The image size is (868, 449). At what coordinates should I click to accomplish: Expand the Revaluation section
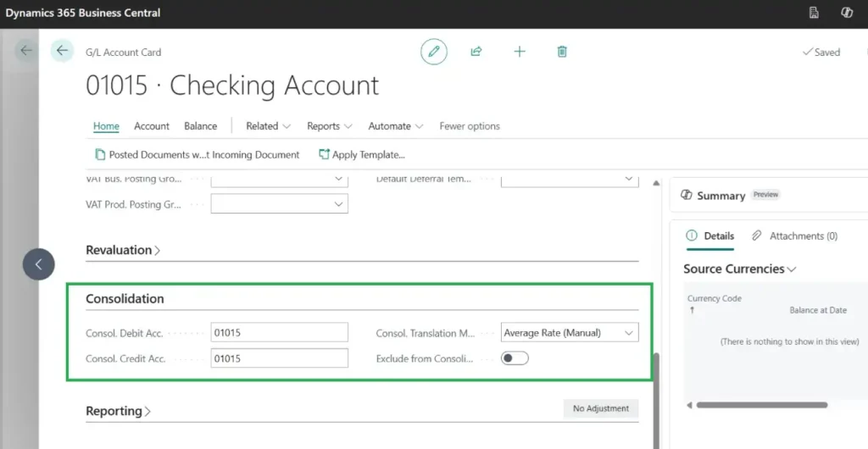[x=123, y=250]
